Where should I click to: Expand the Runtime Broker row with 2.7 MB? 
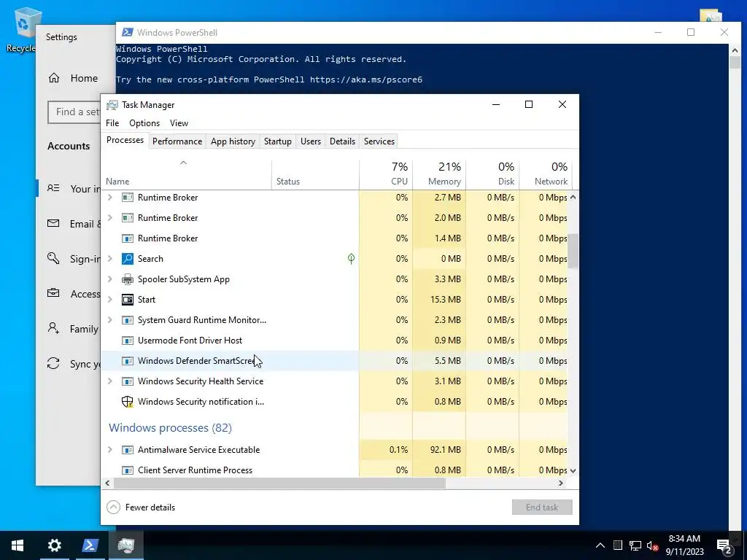(110, 197)
